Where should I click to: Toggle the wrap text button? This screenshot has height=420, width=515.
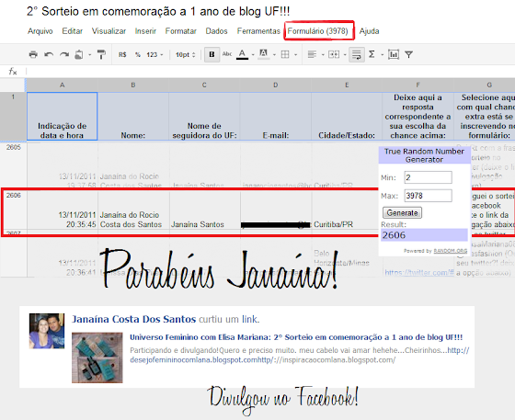[x=357, y=54]
